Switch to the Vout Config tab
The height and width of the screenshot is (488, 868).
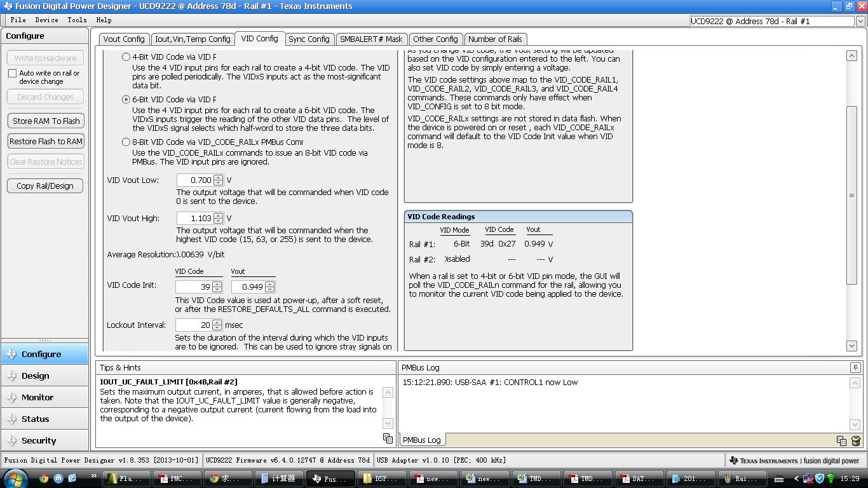pos(124,39)
